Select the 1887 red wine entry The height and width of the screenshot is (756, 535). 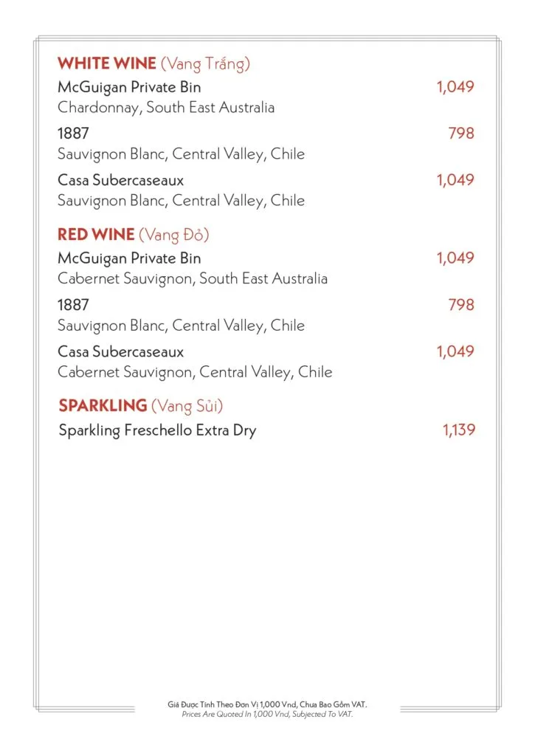(73, 305)
